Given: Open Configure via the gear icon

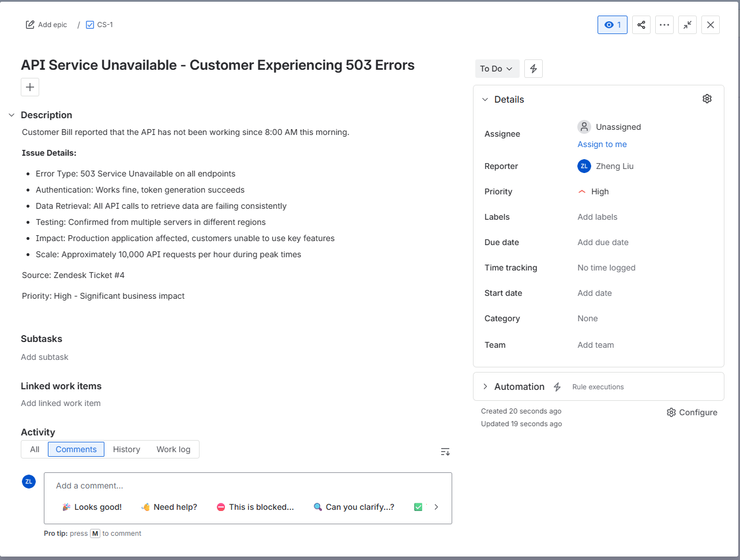Looking at the screenshot, I should (x=671, y=412).
